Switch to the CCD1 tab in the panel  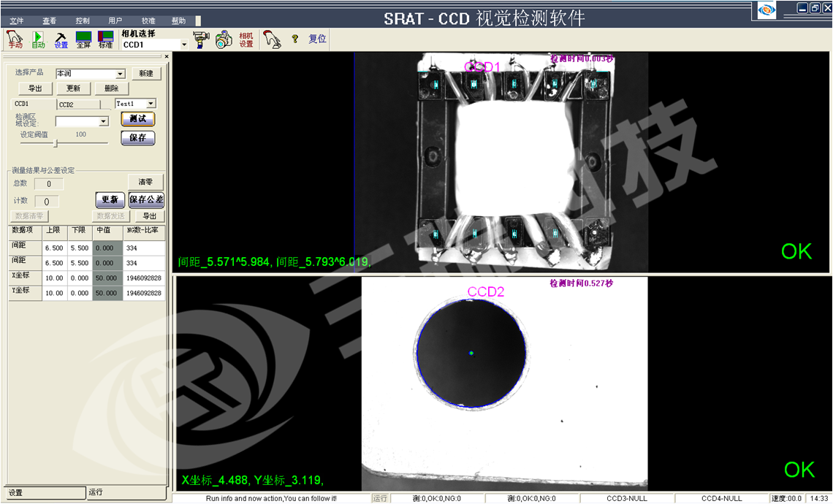pyautogui.click(x=34, y=104)
